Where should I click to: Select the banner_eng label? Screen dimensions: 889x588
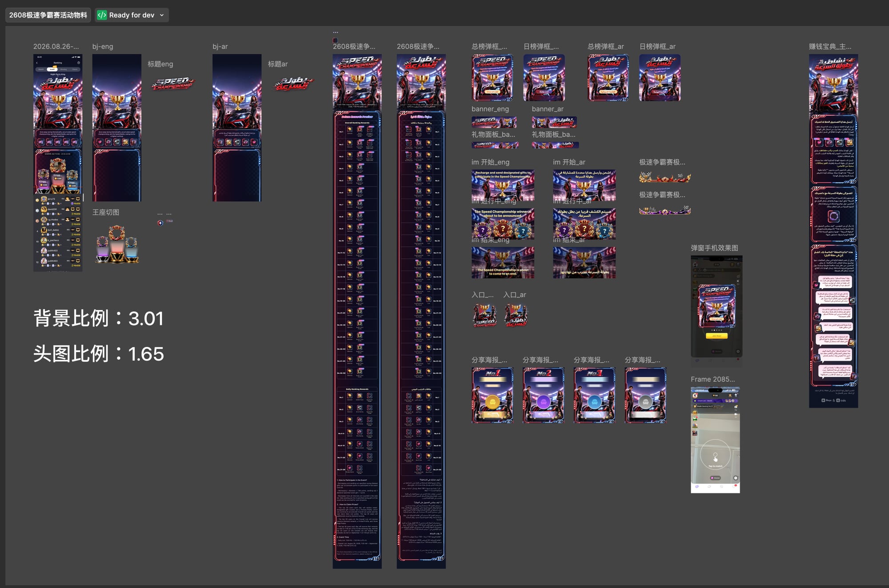click(490, 109)
